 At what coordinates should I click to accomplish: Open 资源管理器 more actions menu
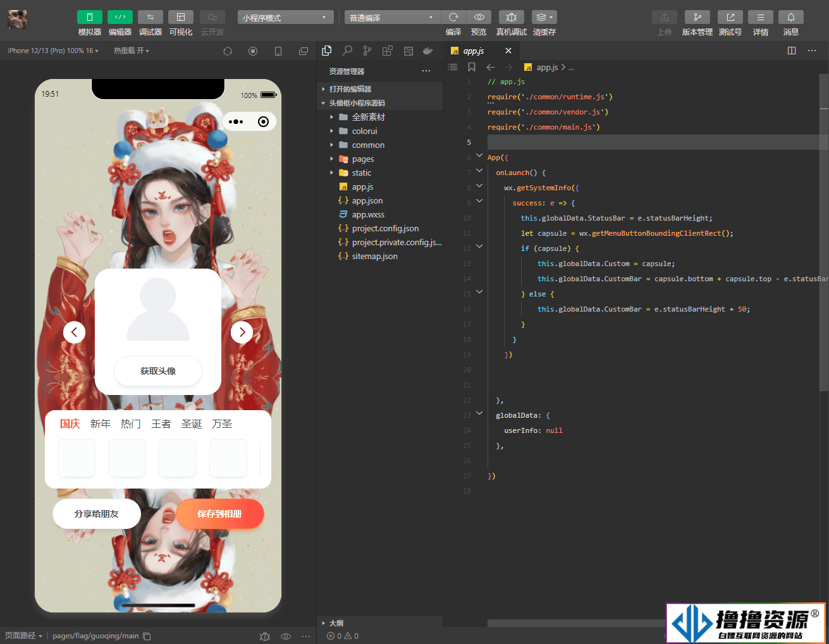[x=426, y=71]
